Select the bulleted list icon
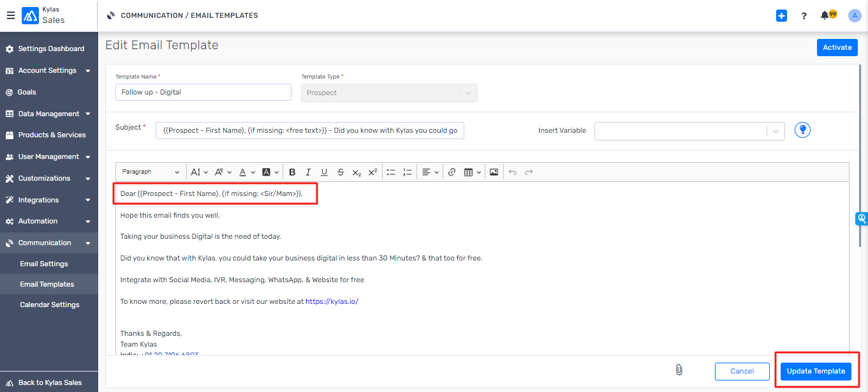 [391, 172]
